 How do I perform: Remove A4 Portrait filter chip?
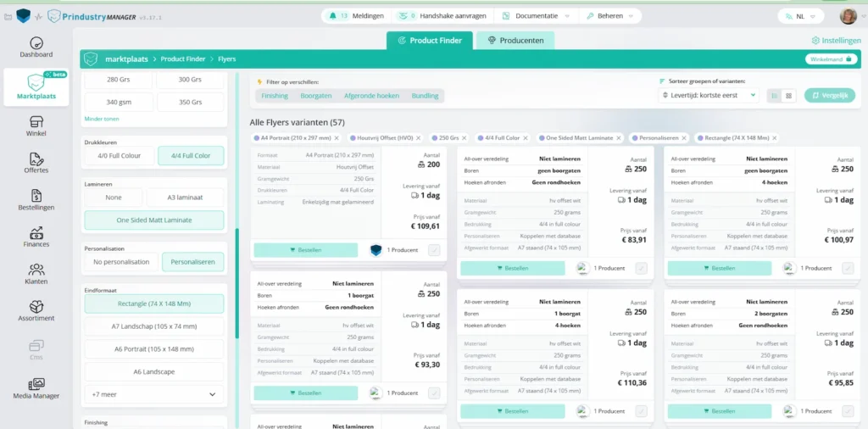337,138
